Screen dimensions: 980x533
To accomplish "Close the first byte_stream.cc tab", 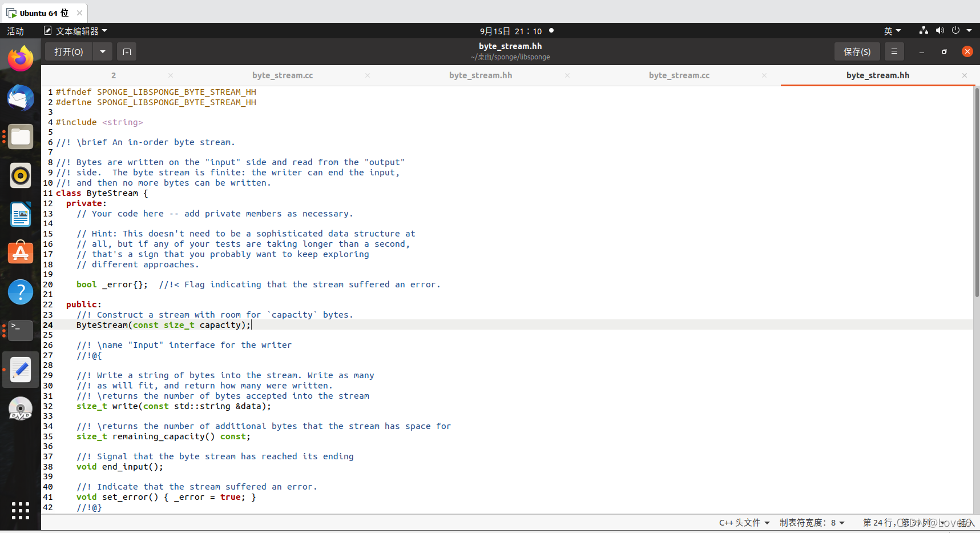I will tap(368, 75).
